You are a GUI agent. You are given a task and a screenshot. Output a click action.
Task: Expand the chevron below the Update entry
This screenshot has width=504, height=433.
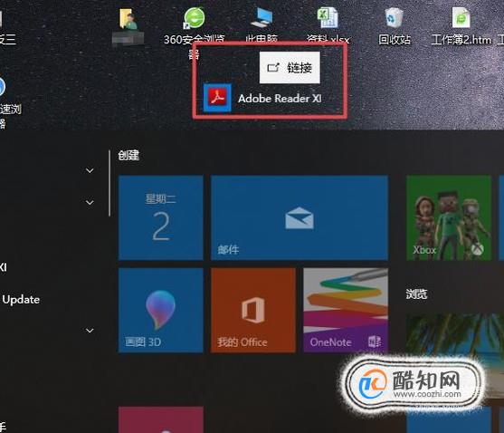[90, 331]
